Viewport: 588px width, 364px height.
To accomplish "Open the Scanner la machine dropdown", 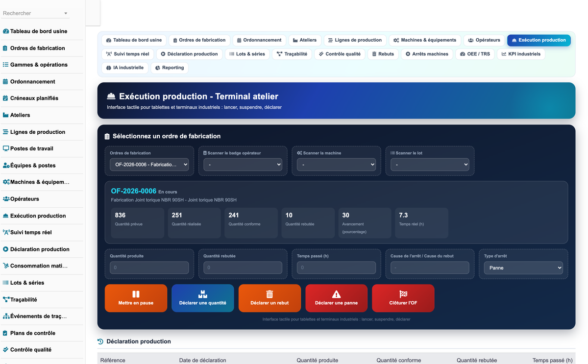I will click(336, 165).
